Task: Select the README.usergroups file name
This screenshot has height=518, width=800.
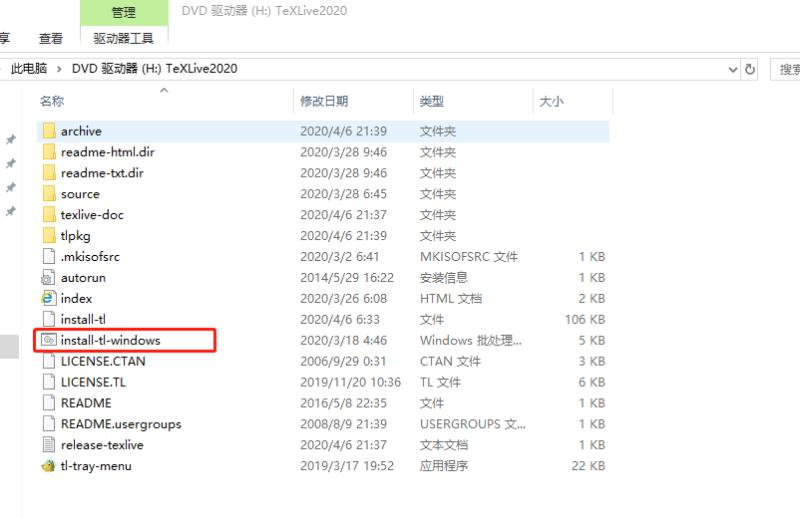Action: pyautogui.click(x=121, y=424)
